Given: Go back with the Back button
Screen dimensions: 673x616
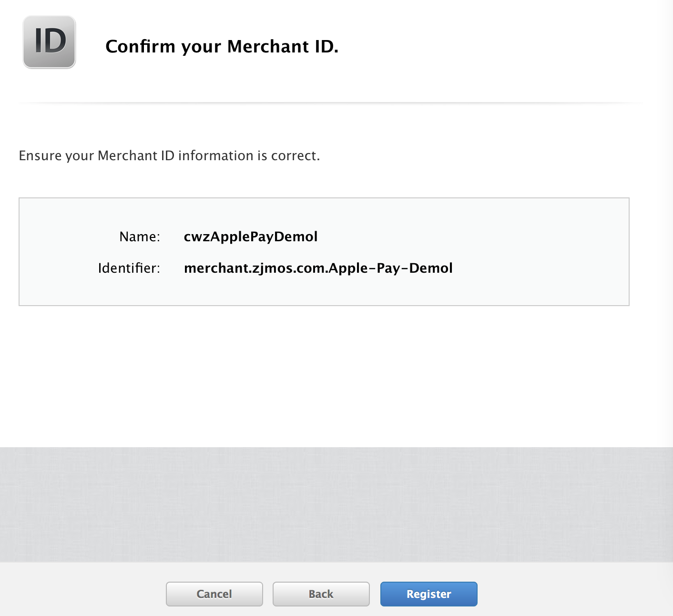Looking at the screenshot, I should 321,594.
